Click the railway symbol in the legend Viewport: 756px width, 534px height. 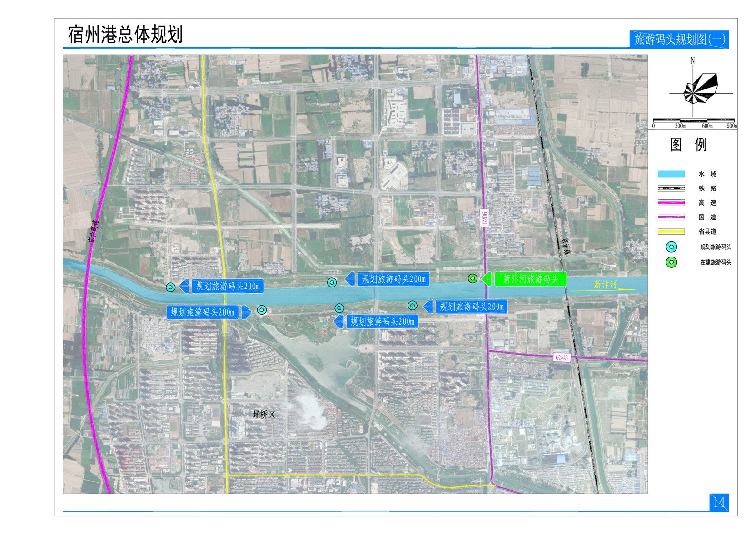click(x=671, y=188)
